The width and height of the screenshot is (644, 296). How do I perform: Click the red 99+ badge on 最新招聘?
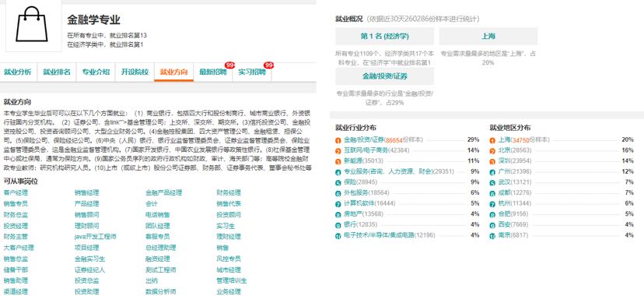click(x=229, y=65)
